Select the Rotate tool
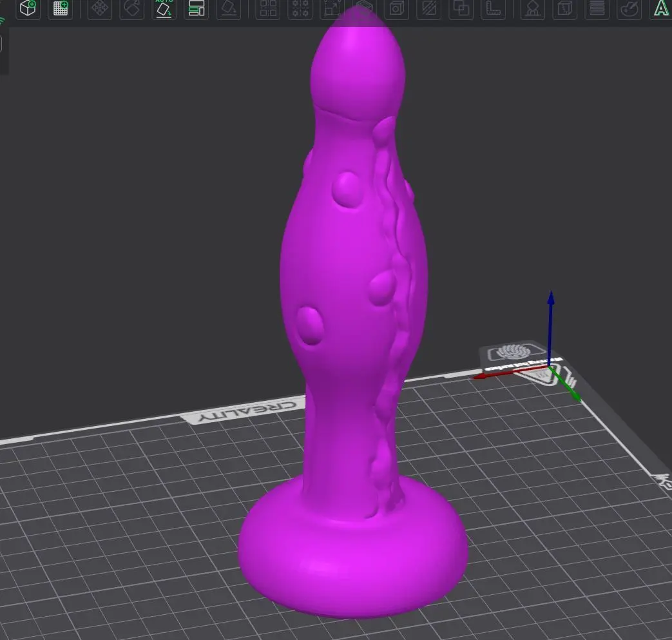672x640 pixels. tap(132, 8)
